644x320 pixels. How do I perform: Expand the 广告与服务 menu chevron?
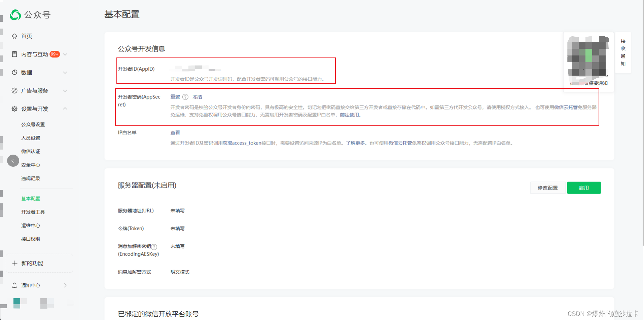click(65, 90)
